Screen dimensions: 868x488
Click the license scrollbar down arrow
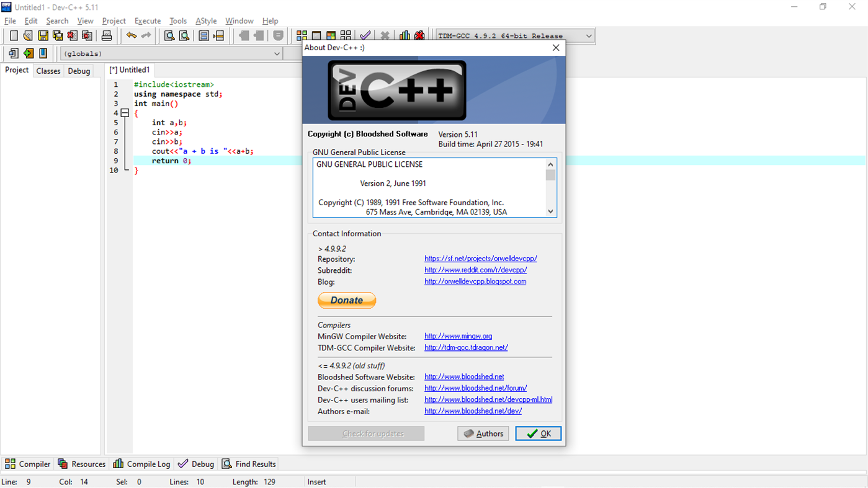pyautogui.click(x=550, y=211)
